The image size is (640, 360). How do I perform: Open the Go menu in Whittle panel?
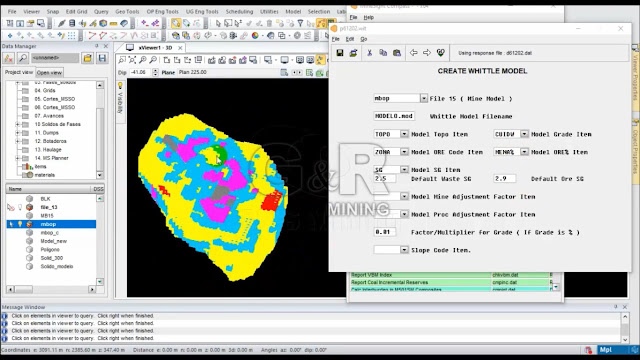363,39
